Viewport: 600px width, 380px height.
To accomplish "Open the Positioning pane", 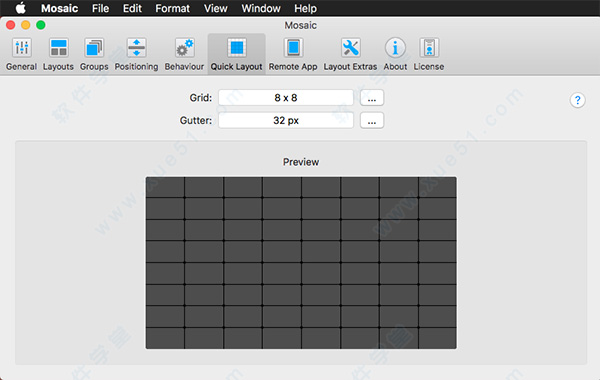I will coord(136,54).
